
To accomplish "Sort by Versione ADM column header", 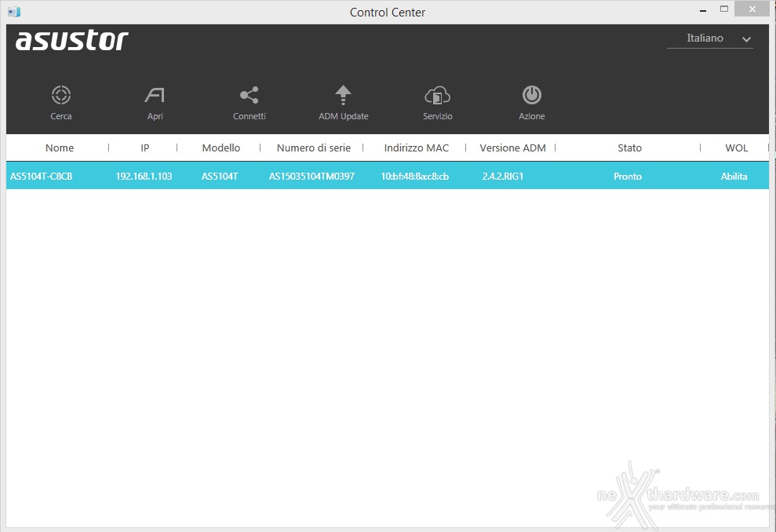I will pyautogui.click(x=512, y=148).
